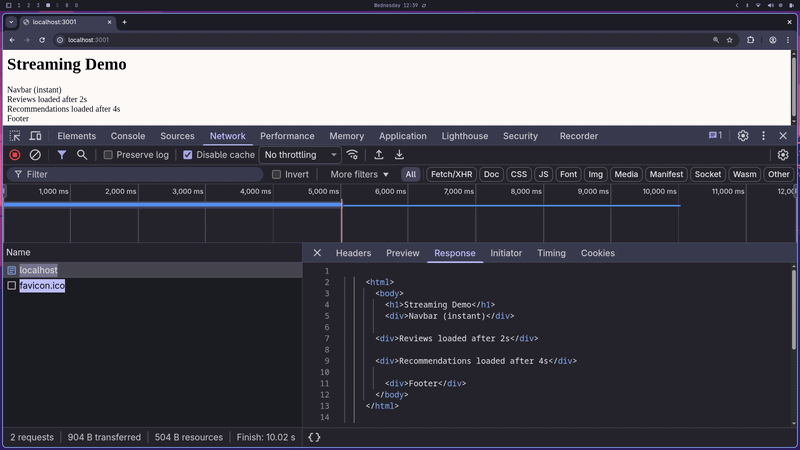Screen dimensions: 800x450
Task: Open network conditions wifi icon
Action: (352, 155)
